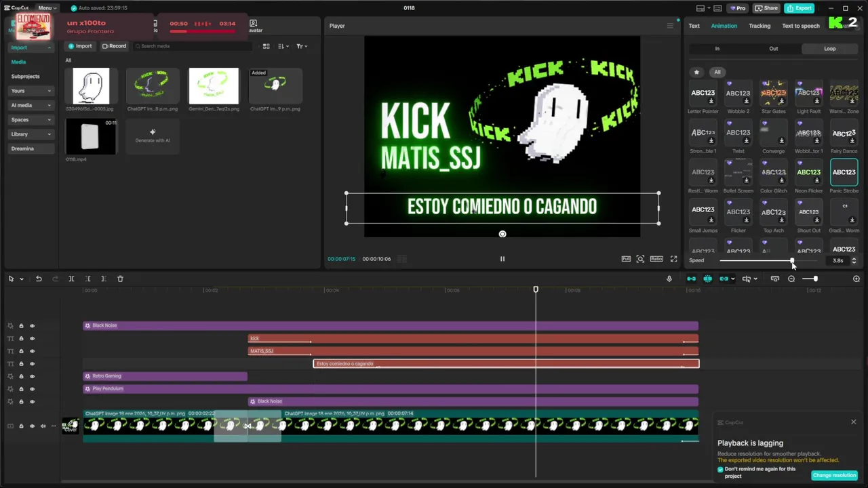
Task: Click the cover thumbnail on main track
Action: 71,426
